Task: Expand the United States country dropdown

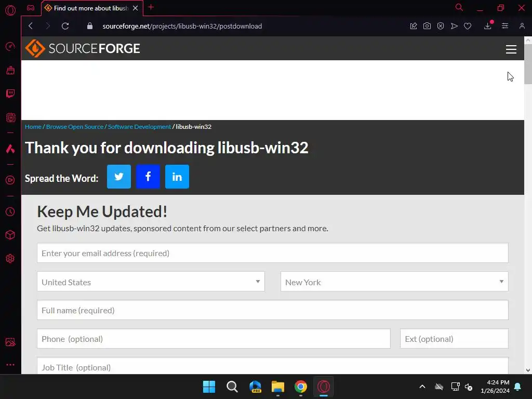Action: (x=151, y=282)
